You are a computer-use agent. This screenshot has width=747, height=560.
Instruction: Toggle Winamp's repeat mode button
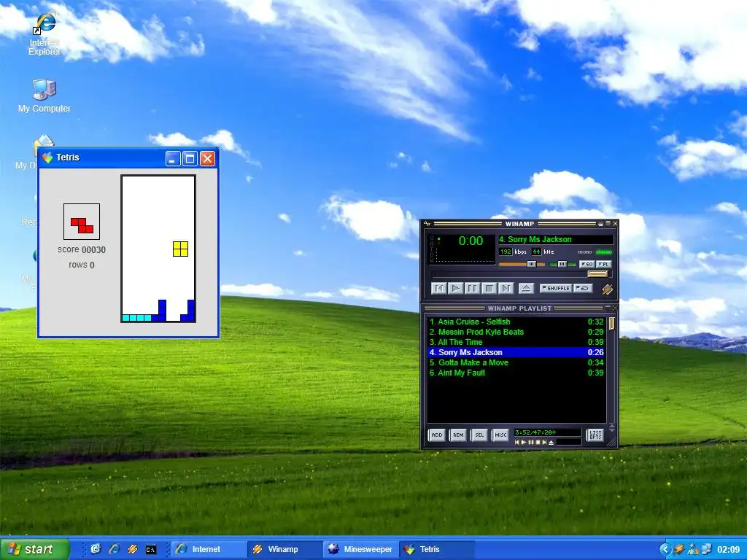coord(583,288)
